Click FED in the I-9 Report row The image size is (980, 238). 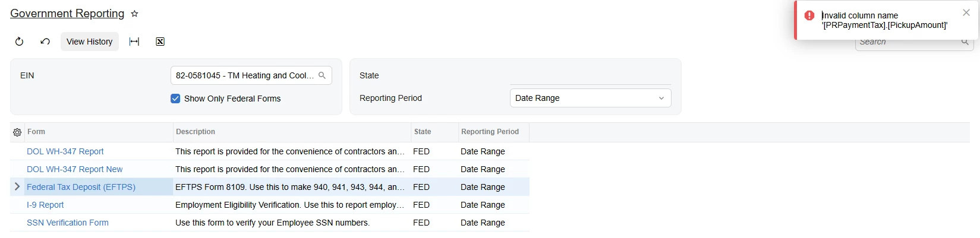tap(421, 205)
